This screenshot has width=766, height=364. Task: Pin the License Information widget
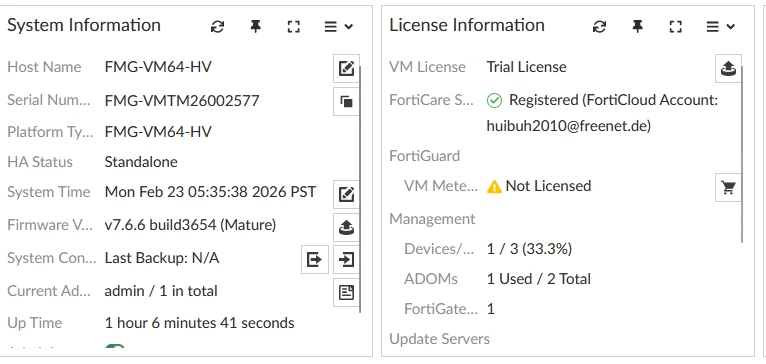638,26
